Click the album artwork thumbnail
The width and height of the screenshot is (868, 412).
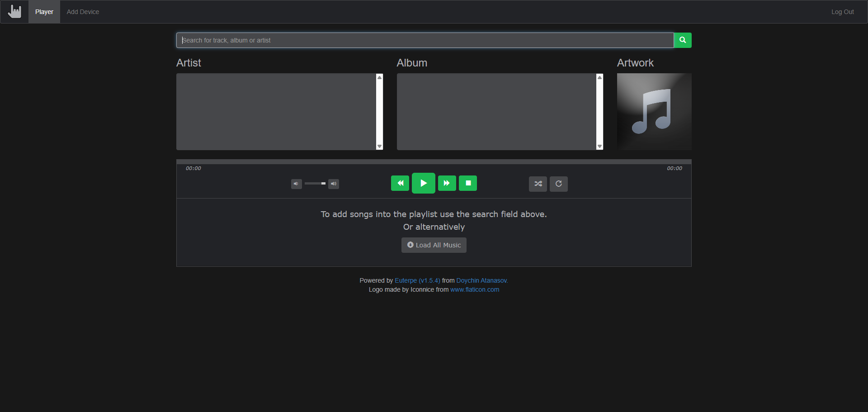point(654,112)
